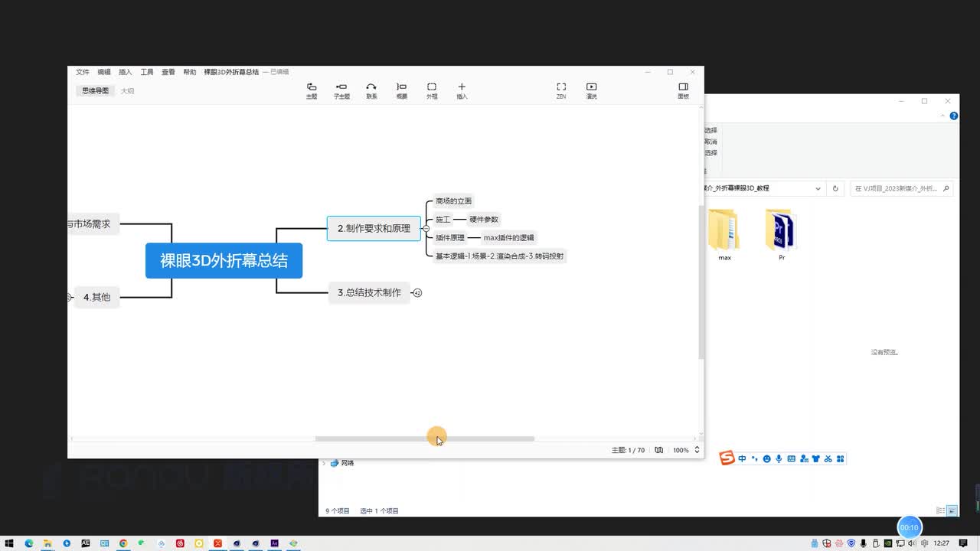Adjust zoom with the 100% stepper
The image size is (980, 551).
(x=697, y=450)
